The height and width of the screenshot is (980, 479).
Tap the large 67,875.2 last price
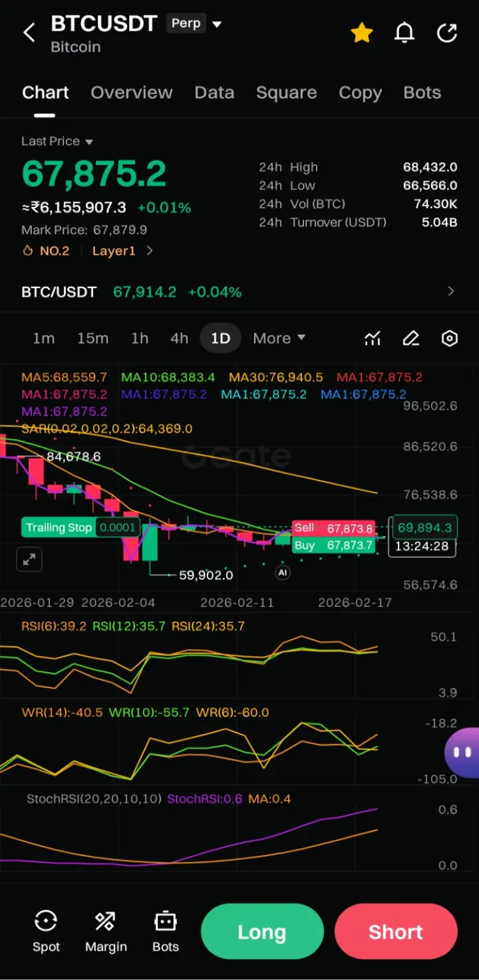pos(94,173)
